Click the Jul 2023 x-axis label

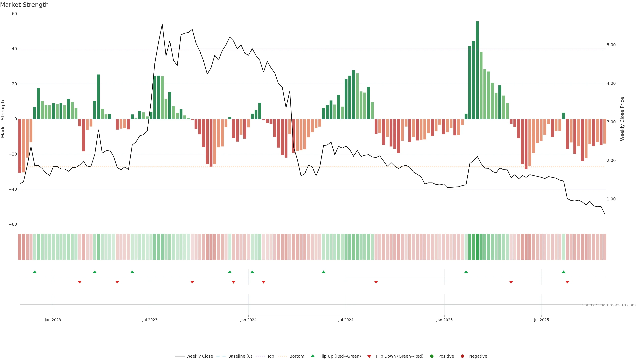[x=150, y=320]
